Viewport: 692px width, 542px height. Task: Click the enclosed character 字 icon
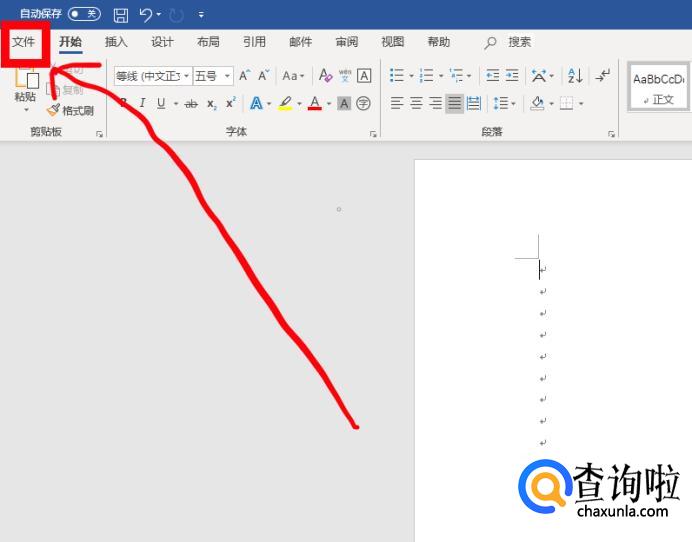tap(363, 104)
